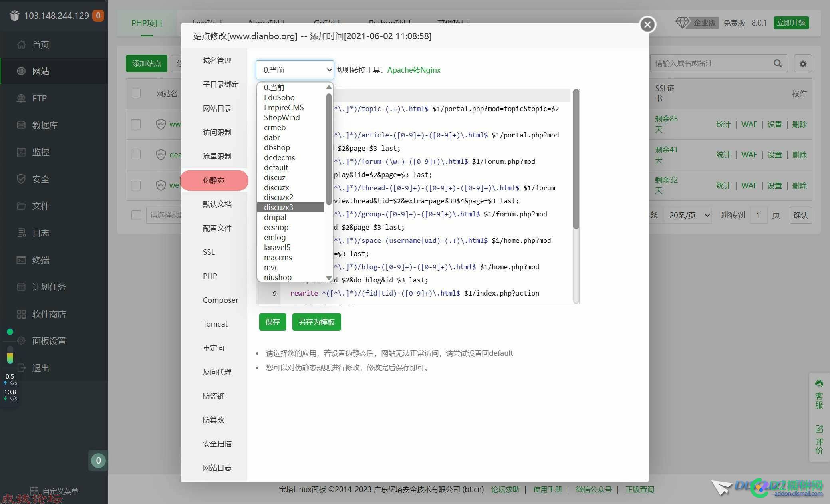This screenshot has width=830, height=504.
Task: Open the 伪静态 section
Action: click(x=214, y=180)
